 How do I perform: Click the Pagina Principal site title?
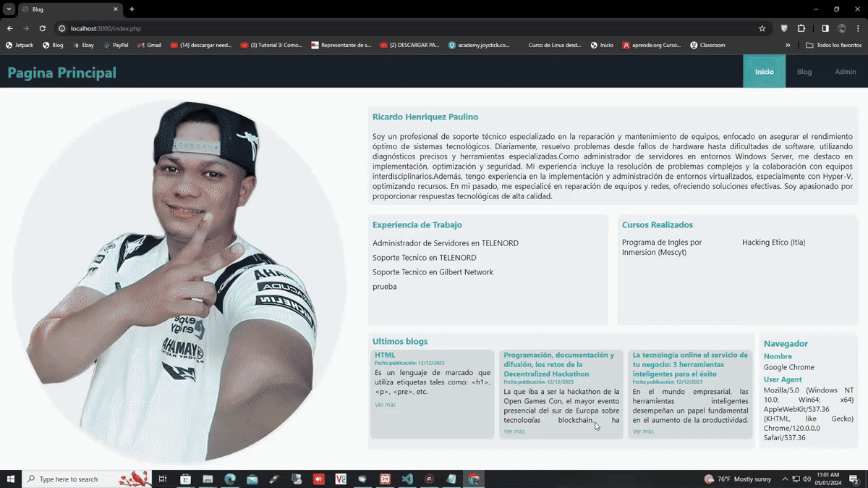[61, 72]
